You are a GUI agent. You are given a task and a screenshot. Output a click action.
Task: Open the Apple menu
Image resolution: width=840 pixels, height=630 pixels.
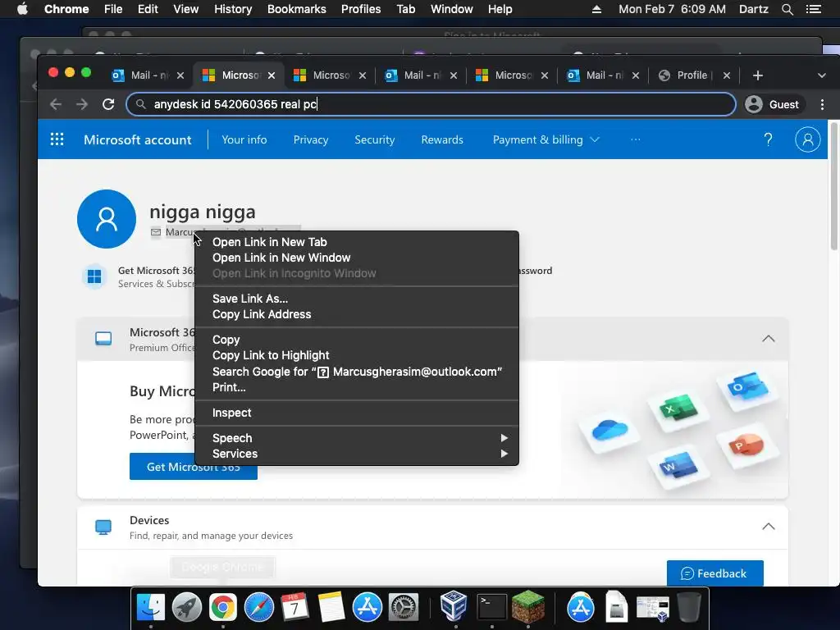[x=22, y=9]
